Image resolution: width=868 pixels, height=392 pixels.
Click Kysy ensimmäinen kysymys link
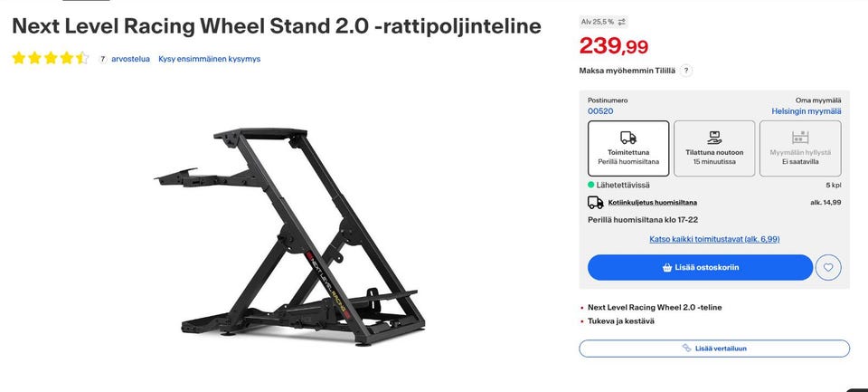pyautogui.click(x=209, y=59)
